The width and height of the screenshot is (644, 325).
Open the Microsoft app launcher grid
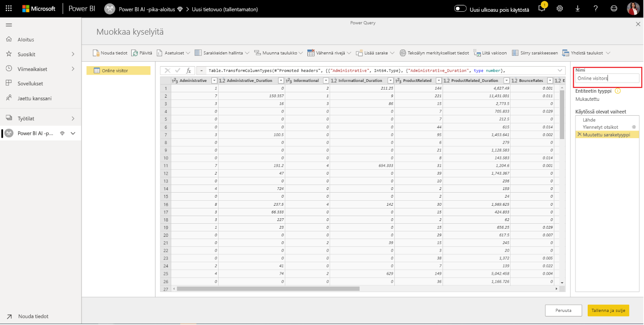coord(9,9)
